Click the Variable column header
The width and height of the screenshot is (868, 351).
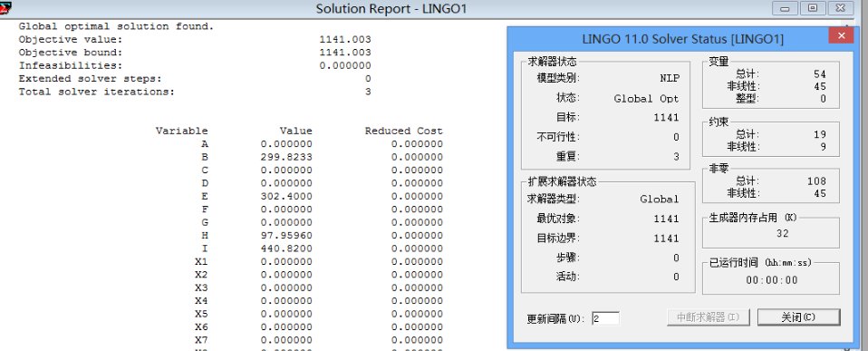tap(181, 131)
